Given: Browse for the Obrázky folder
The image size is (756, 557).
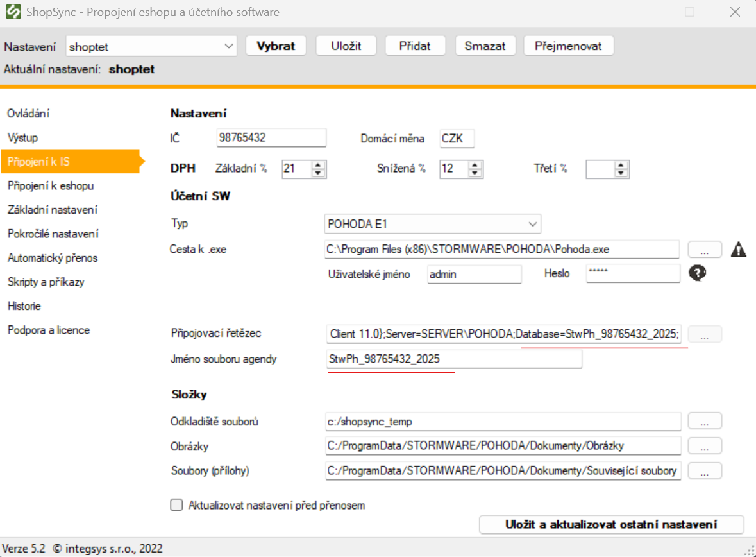Looking at the screenshot, I should tap(705, 446).
